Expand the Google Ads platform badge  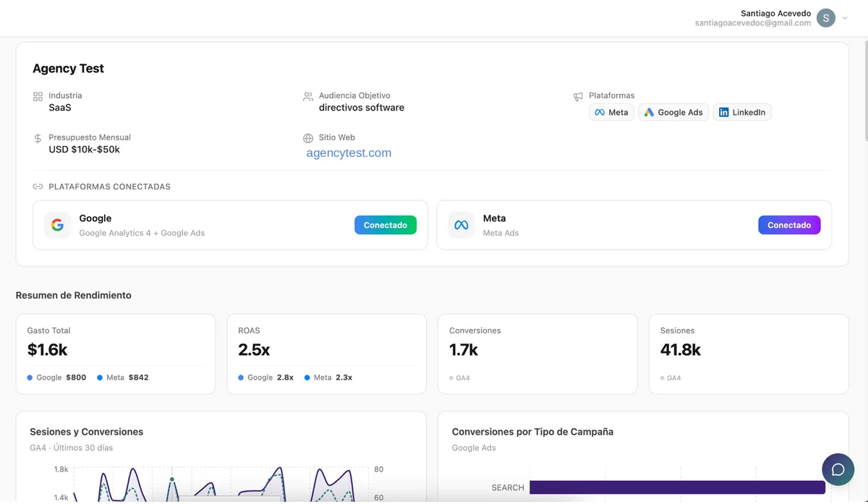point(673,112)
